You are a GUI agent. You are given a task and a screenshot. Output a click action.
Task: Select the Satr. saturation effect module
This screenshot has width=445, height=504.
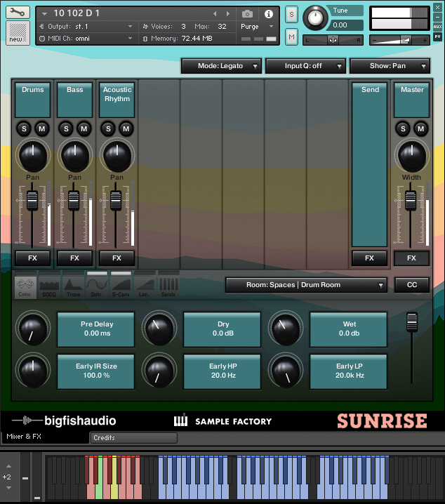click(x=97, y=287)
